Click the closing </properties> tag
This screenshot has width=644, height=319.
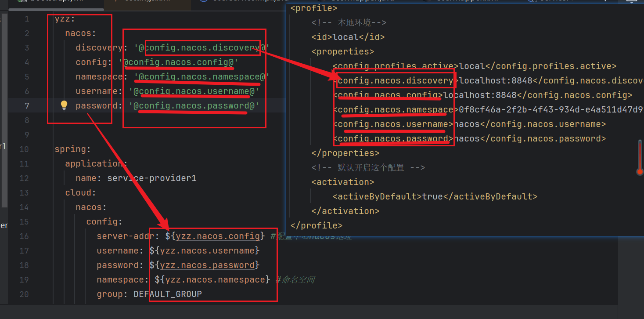point(345,153)
